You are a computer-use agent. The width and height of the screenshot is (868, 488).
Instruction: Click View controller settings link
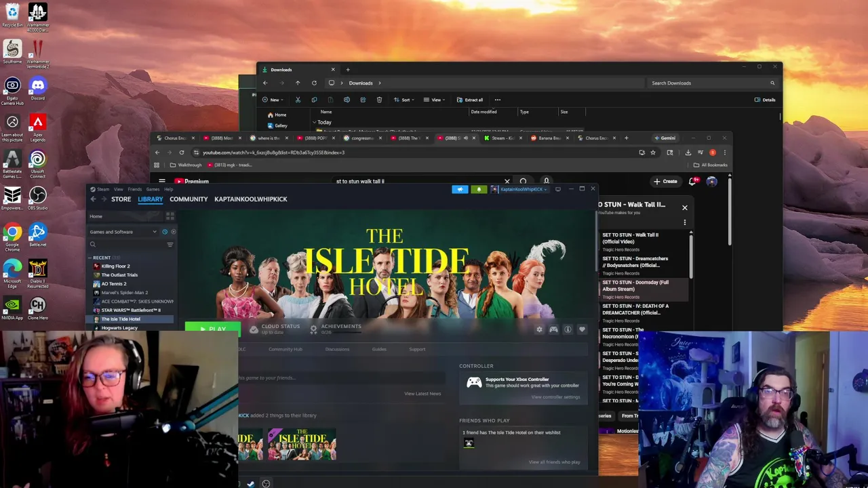555,397
